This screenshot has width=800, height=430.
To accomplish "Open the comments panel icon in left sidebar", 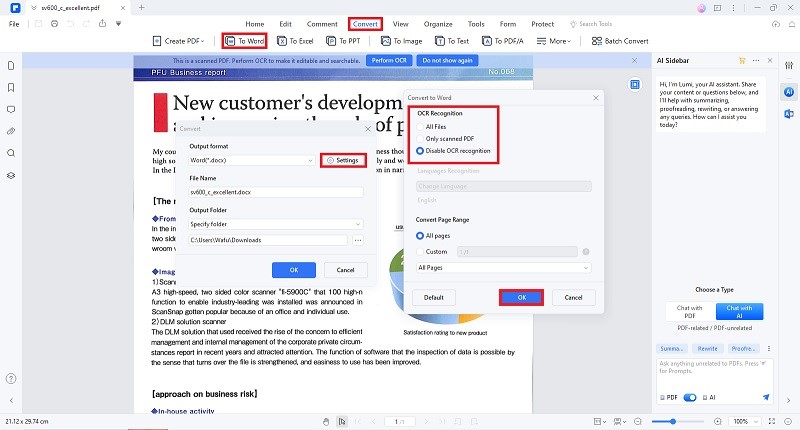I will [11, 109].
